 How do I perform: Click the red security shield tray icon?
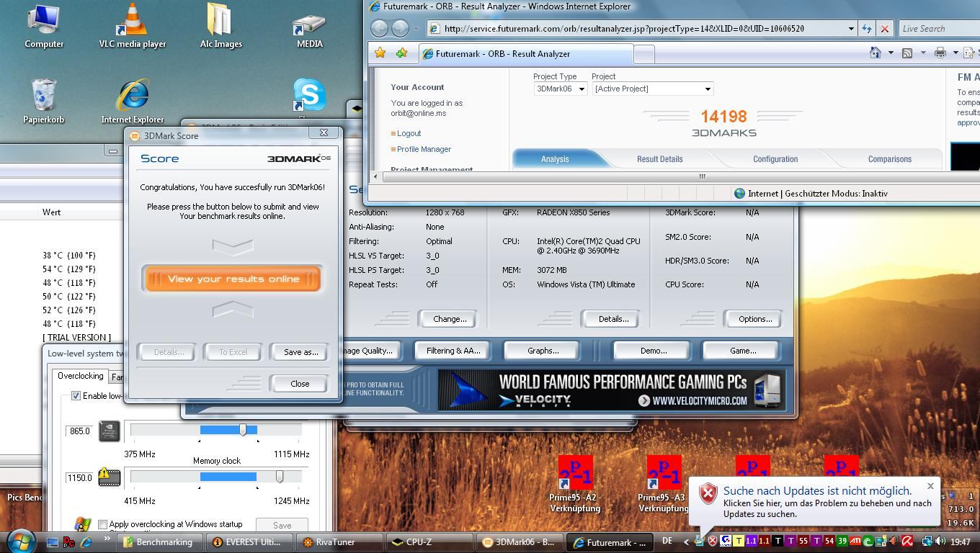pyautogui.click(x=712, y=541)
